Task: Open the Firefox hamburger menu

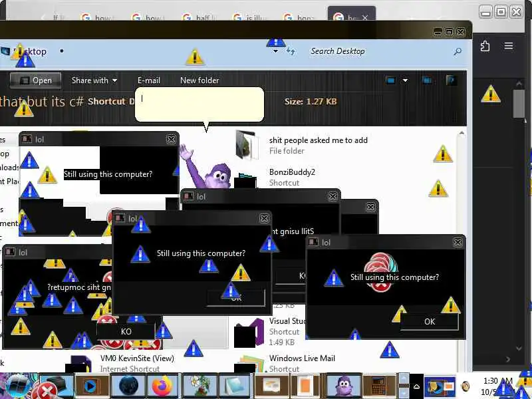Action: coord(509,46)
